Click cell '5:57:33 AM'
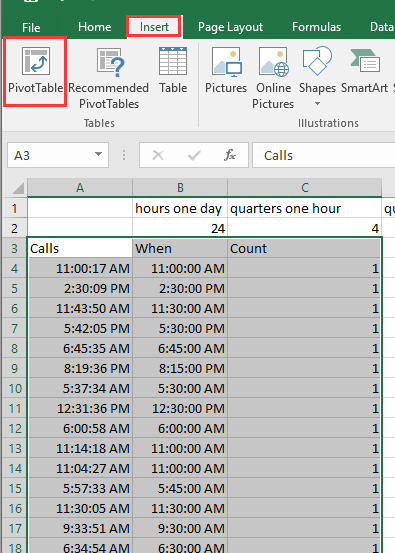The height and width of the screenshot is (553, 395). pos(80,488)
